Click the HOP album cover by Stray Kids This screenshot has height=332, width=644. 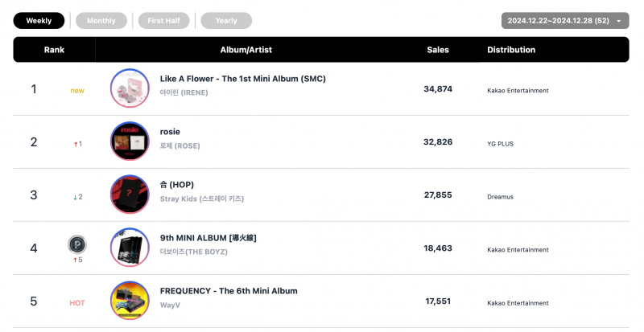click(130, 195)
